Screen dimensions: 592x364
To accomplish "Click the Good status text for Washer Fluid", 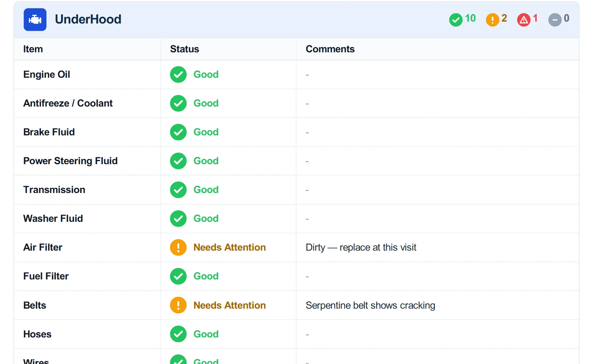I will pos(206,218).
